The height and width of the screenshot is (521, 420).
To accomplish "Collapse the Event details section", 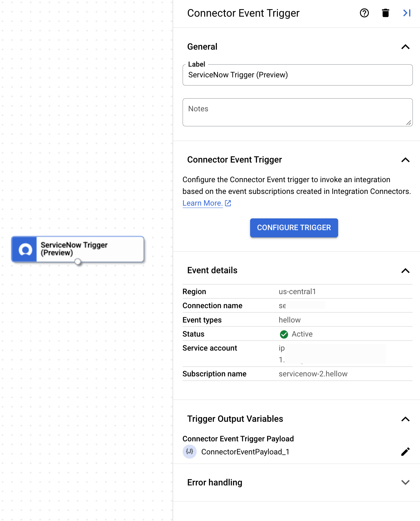I will (405, 271).
